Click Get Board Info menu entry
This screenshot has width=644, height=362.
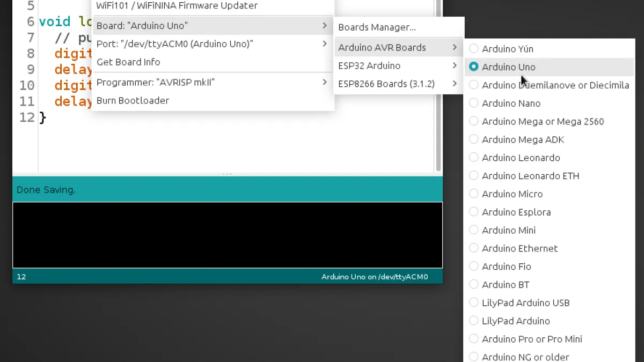[x=213, y=62]
